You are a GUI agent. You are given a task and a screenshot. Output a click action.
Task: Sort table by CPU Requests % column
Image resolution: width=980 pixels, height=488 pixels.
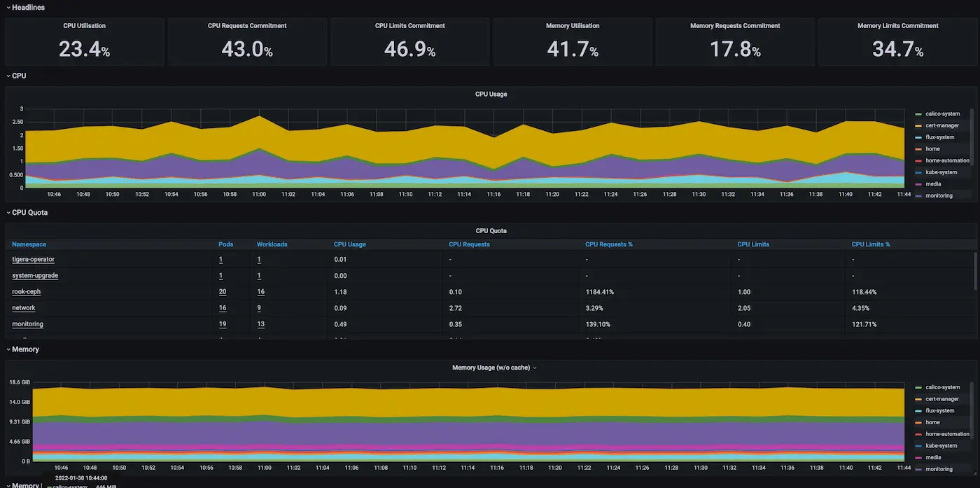(x=608, y=244)
